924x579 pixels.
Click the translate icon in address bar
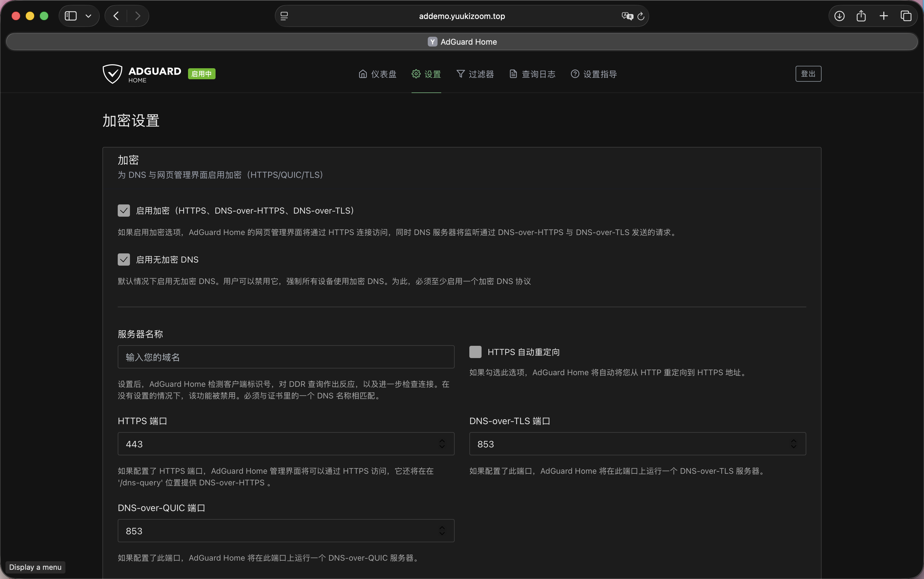(627, 16)
